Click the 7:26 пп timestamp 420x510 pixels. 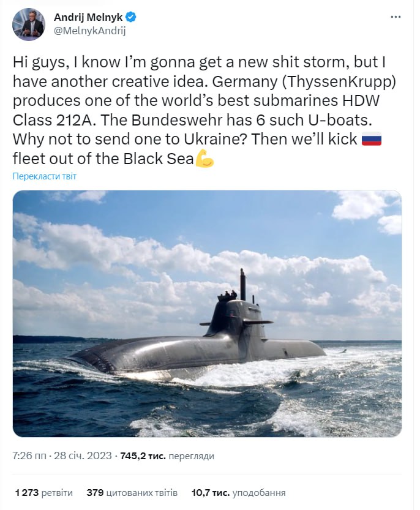coord(28,456)
